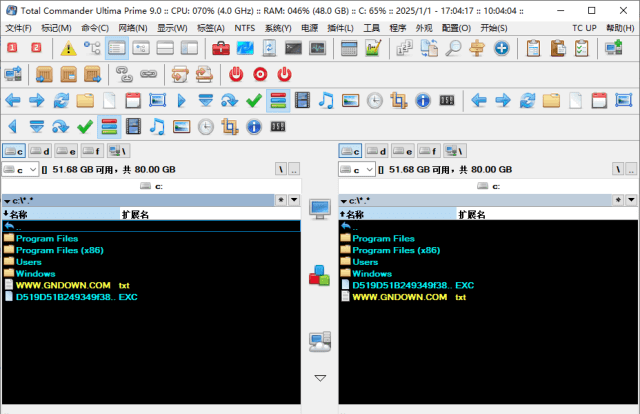
Task: Click the colored cubes icon between panels
Action: pos(320,276)
